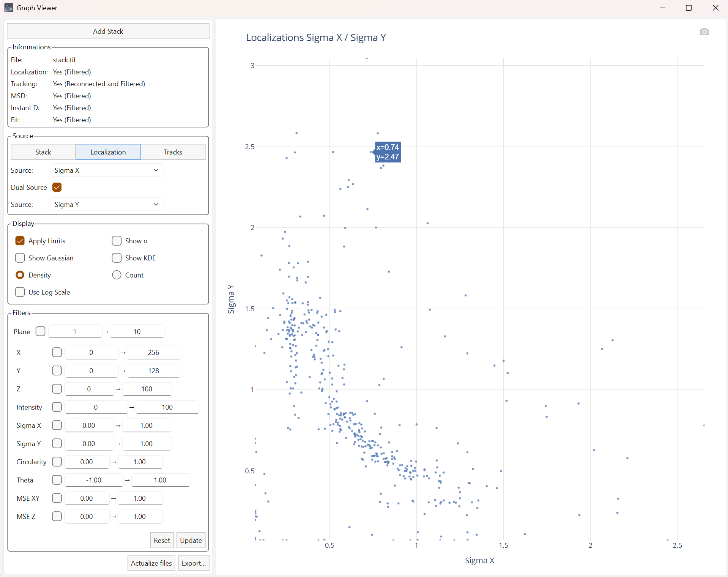Turn on Use Log Scale

point(20,292)
